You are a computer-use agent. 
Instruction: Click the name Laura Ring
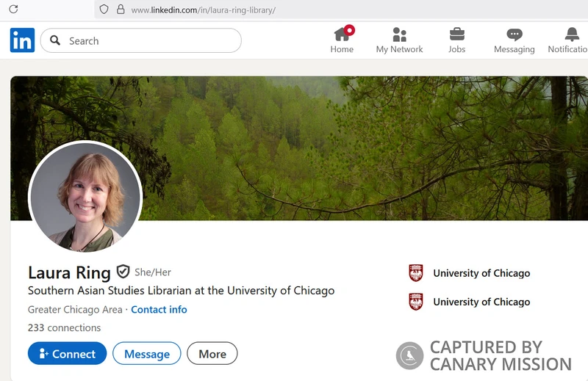[x=69, y=273]
